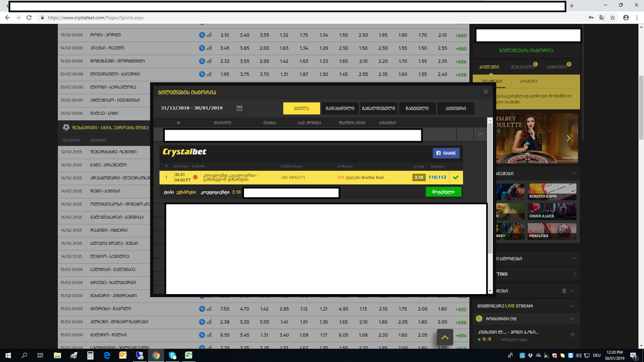Collapse the expanded ticket row chevron
Screen dimensions: 644x362
(x=480, y=134)
